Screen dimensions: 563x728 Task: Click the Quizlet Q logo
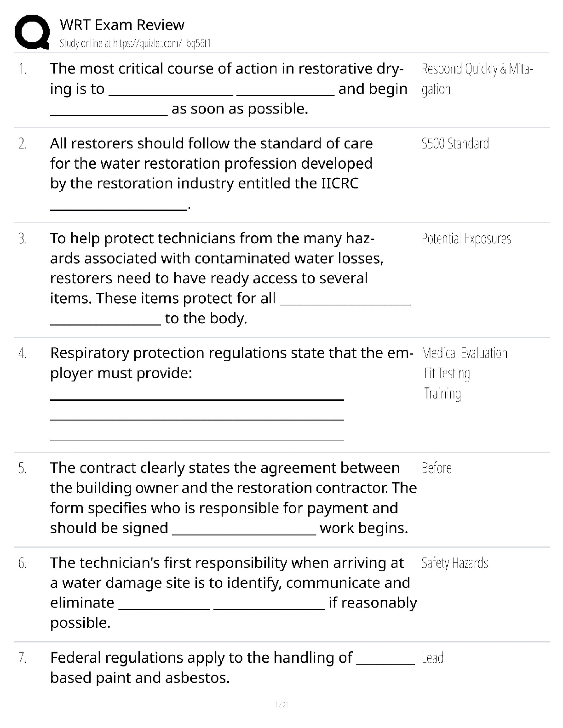point(32,32)
